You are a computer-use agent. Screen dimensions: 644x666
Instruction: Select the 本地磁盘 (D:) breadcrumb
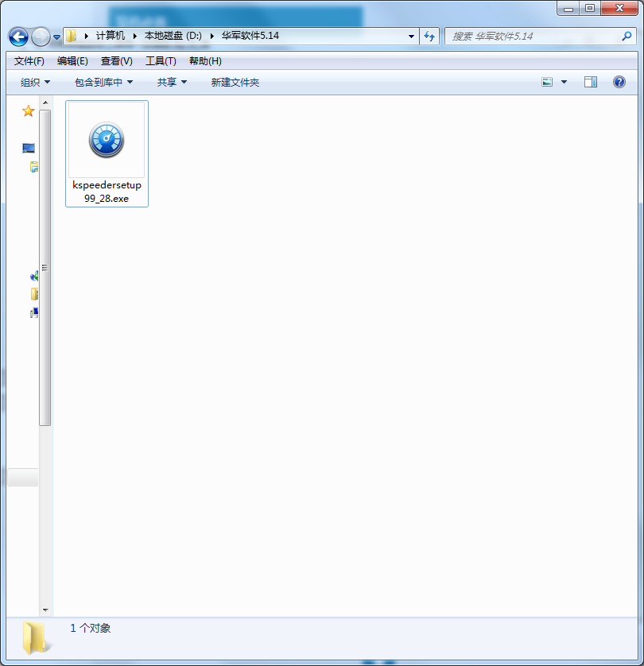point(173,36)
